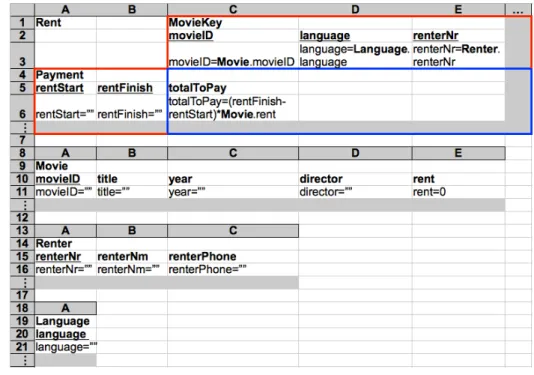Click the topmost column E header
The height and width of the screenshot is (375, 534).
coord(458,10)
